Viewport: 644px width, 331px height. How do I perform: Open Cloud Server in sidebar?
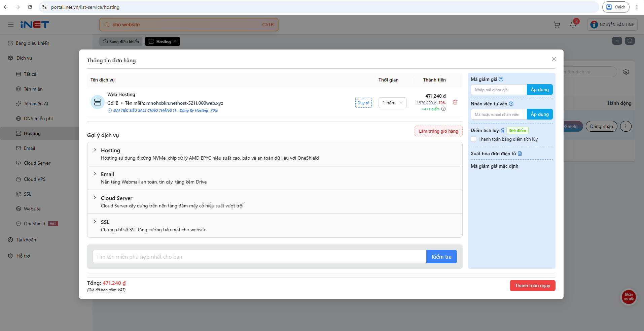[37, 163]
